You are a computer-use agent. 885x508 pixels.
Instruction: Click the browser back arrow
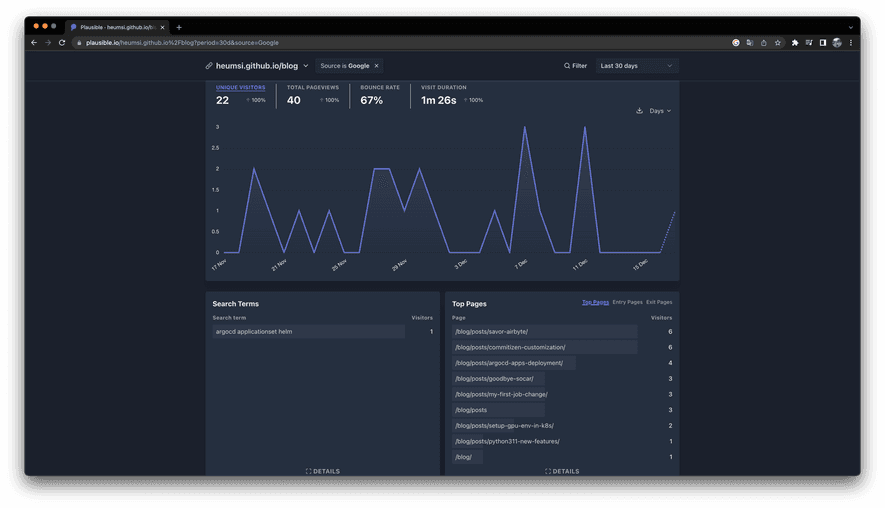click(x=34, y=43)
